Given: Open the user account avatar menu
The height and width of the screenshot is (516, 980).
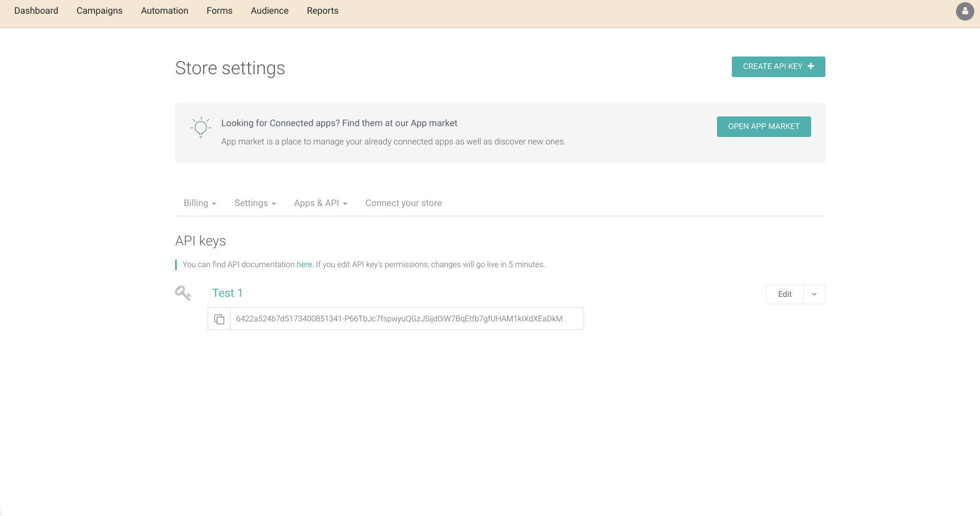Looking at the screenshot, I should tap(965, 11).
